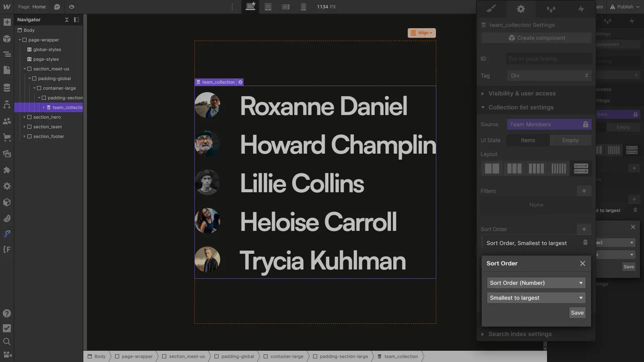Viewport: 644px width, 362px height.
Task: Open the Ecommerce cart panel
Action: click(7, 137)
